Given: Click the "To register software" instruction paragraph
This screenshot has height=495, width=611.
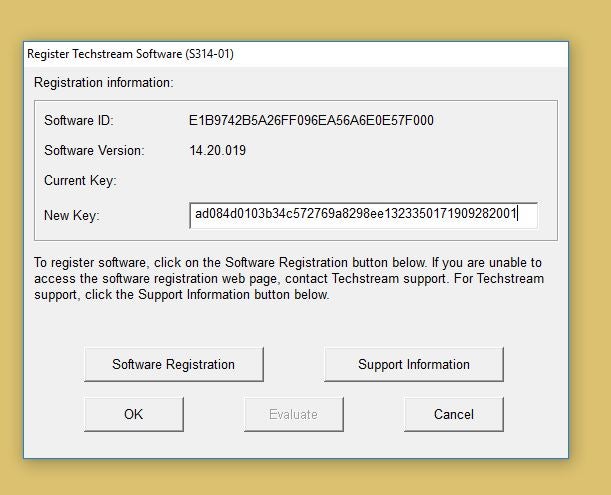Looking at the screenshot, I should 288,278.
